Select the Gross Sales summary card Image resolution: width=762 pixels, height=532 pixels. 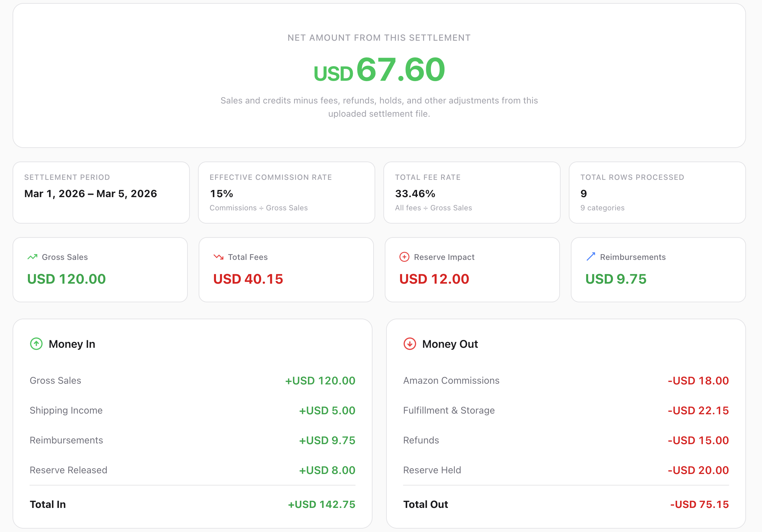(100, 270)
